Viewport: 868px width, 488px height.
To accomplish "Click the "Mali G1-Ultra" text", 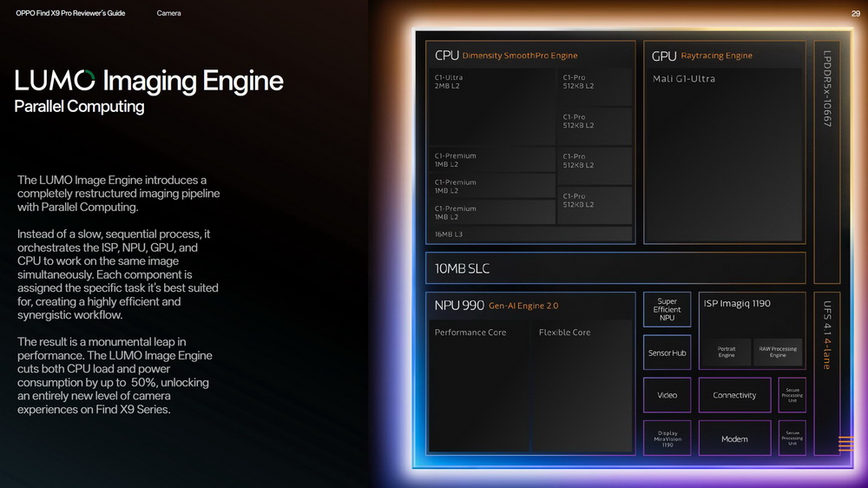I will 684,79.
